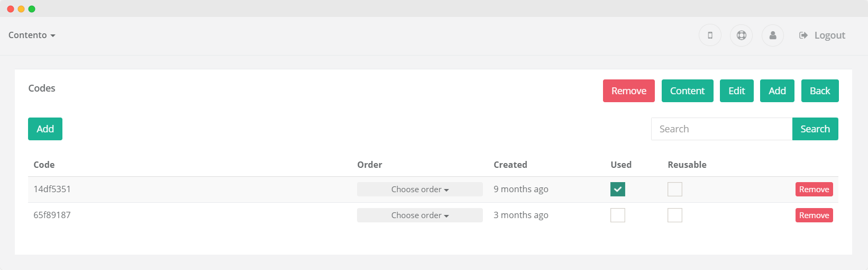This screenshot has width=868, height=270.
Task: Click the Logout arrow icon
Action: click(803, 35)
